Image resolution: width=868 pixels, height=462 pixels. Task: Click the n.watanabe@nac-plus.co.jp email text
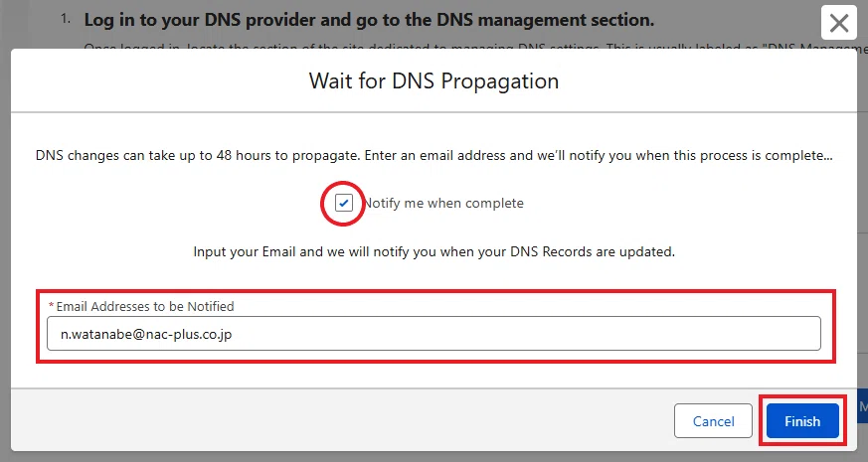coord(146,334)
